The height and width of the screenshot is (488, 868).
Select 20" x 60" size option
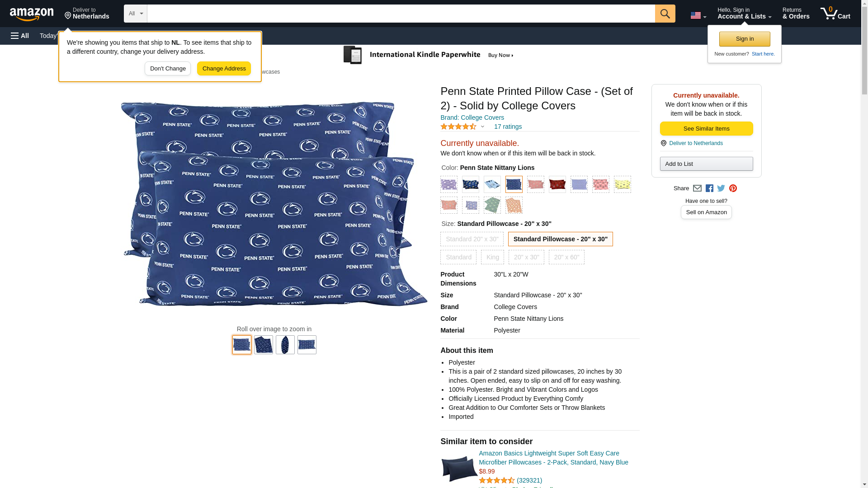pos(566,257)
